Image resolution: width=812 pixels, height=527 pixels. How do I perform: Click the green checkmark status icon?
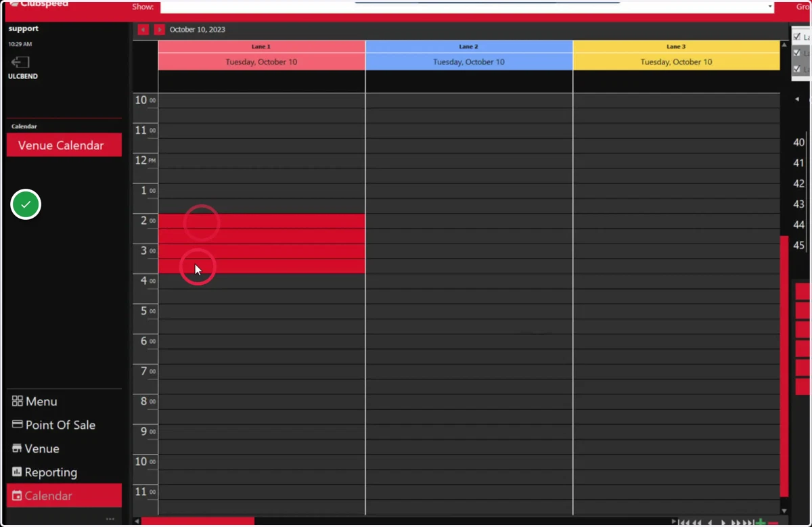(x=26, y=204)
